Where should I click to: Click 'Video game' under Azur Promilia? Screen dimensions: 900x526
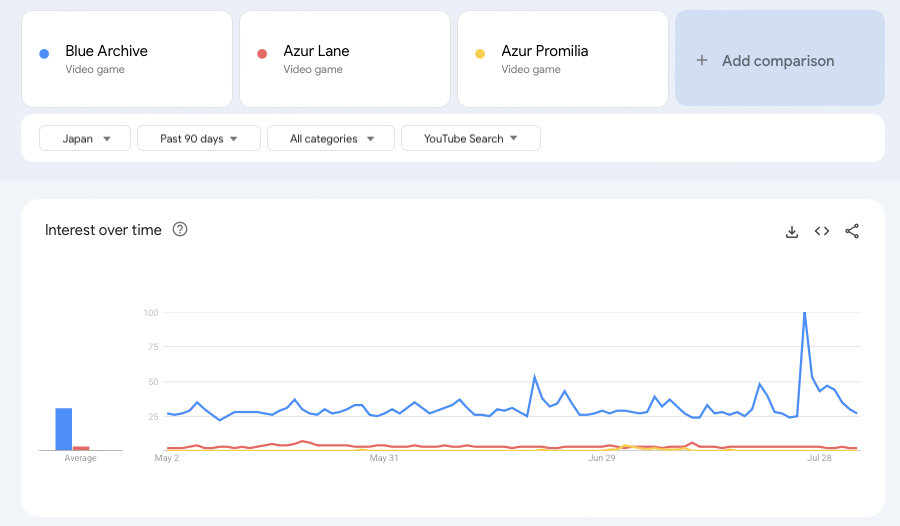point(531,69)
